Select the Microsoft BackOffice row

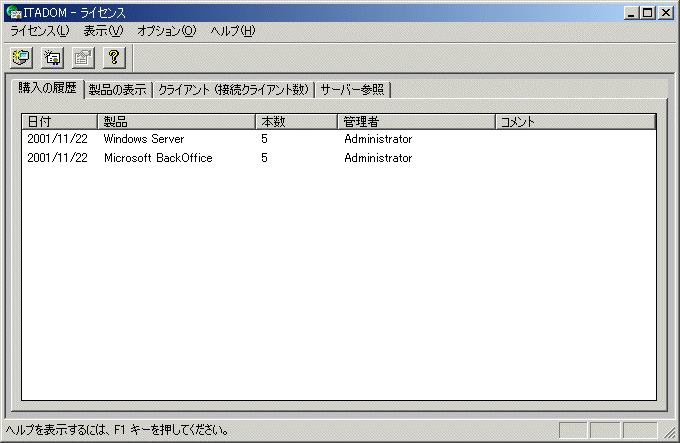point(339,158)
